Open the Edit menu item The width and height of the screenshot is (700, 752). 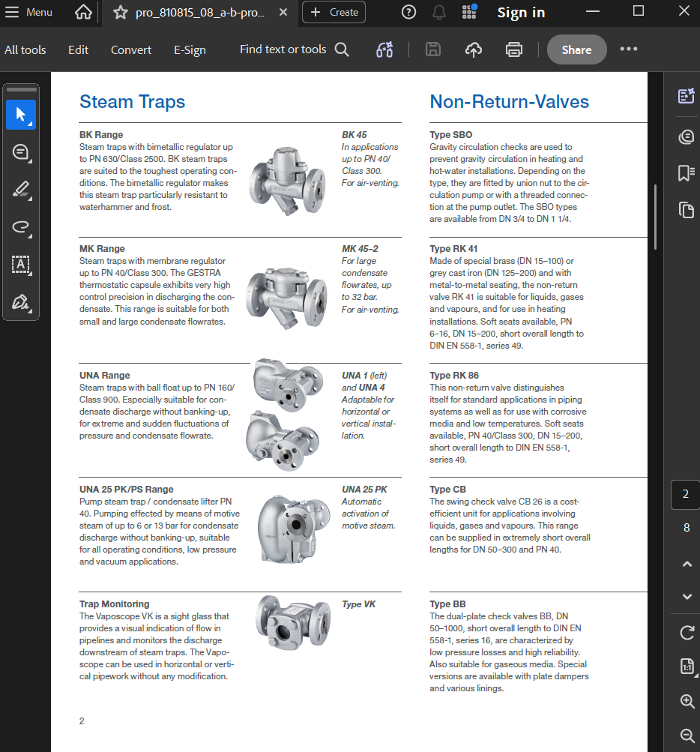(x=78, y=50)
